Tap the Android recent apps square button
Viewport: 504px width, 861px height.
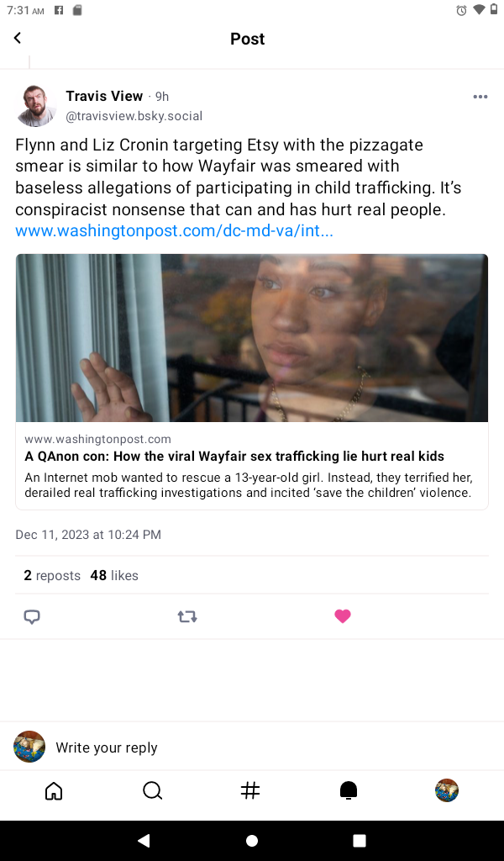pyautogui.click(x=360, y=841)
